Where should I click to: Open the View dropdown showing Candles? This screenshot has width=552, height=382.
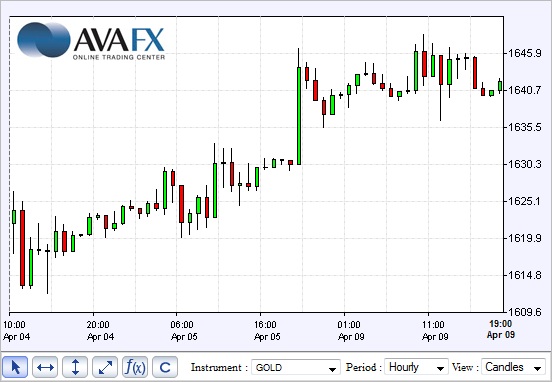513,368
